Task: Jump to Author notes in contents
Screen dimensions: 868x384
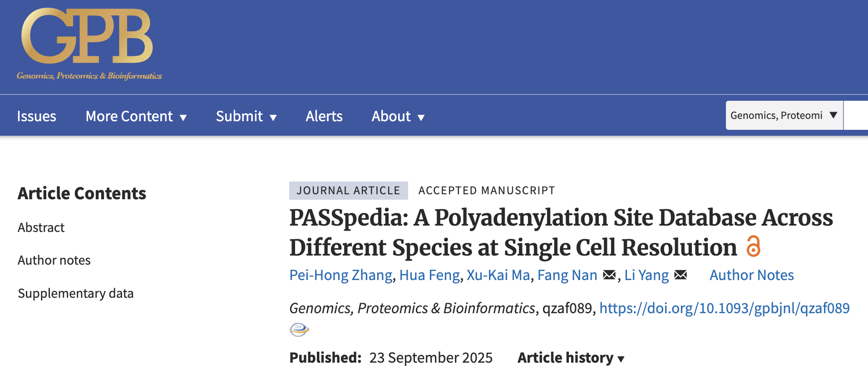Action: [x=54, y=260]
